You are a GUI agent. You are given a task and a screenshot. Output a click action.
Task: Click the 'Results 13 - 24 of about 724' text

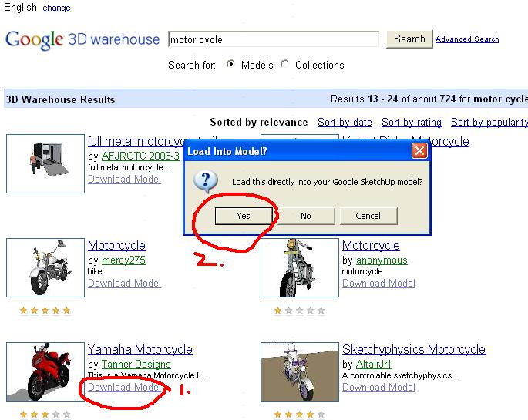pos(393,99)
